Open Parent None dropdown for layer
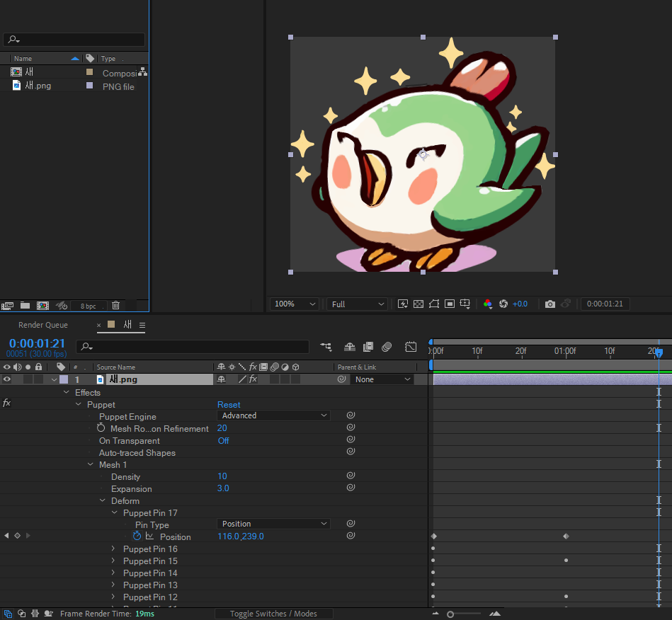This screenshot has width=672, height=620. click(x=382, y=379)
